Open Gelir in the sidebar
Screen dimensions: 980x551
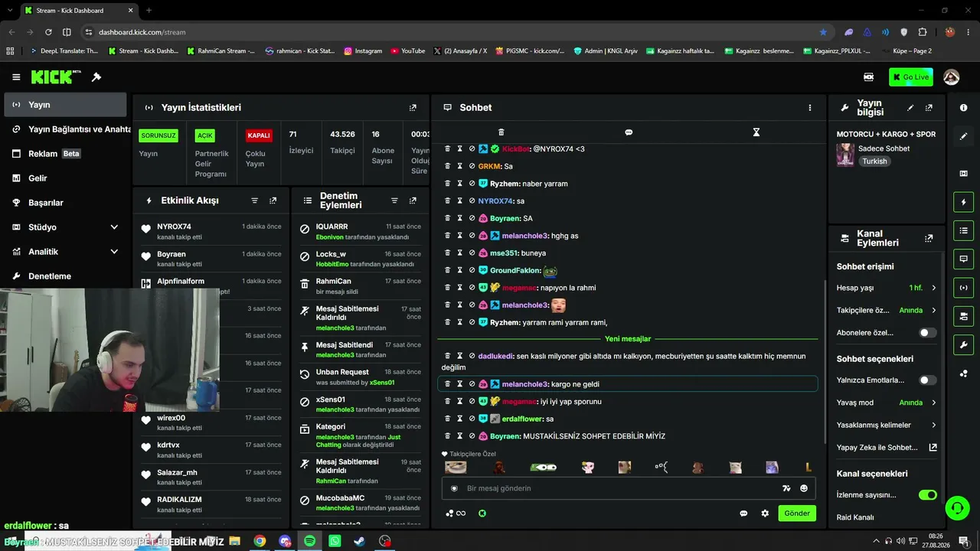(65, 178)
